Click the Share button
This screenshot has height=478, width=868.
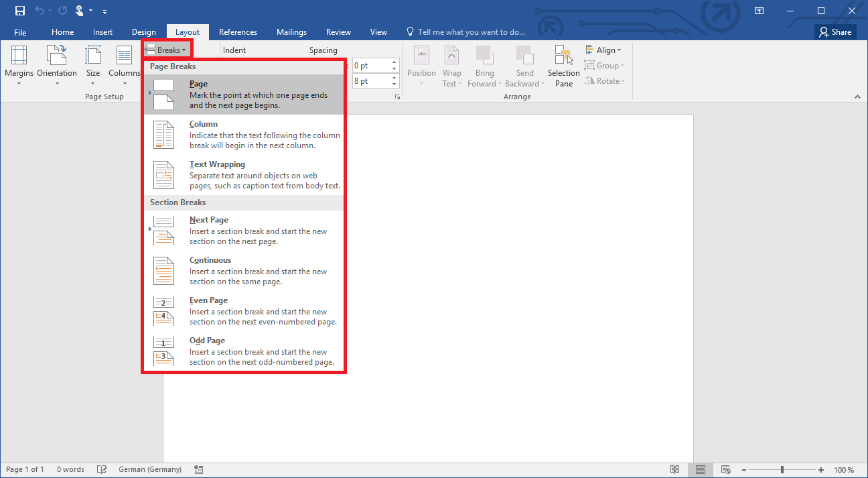pyautogui.click(x=835, y=32)
